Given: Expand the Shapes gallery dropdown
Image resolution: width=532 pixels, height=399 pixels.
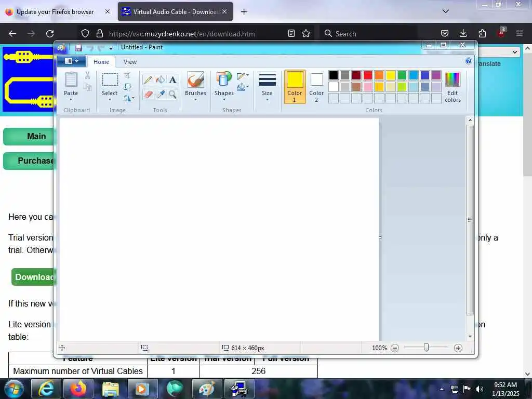Looking at the screenshot, I should (x=224, y=99).
